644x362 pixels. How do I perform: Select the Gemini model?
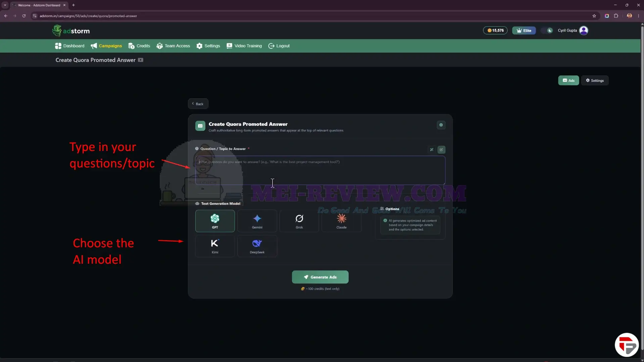click(257, 221)
